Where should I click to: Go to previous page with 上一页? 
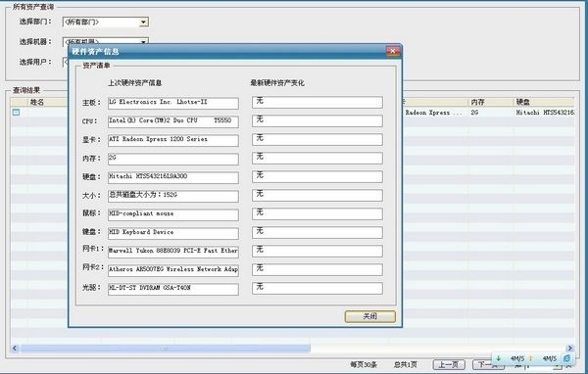449,364
